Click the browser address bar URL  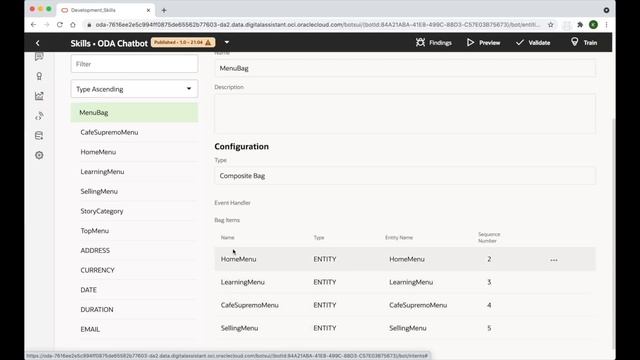[318, 25]
